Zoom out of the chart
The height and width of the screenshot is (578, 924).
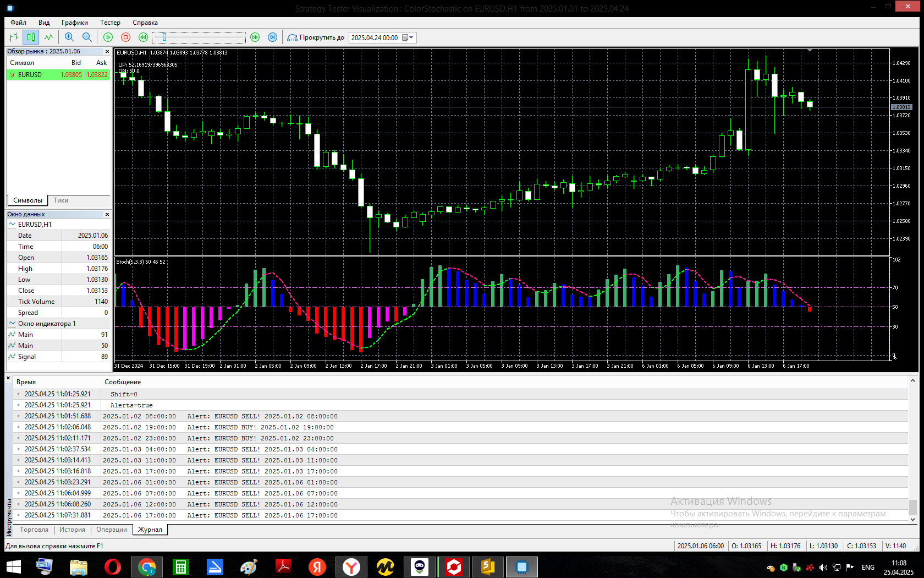(x=87, y=37)
